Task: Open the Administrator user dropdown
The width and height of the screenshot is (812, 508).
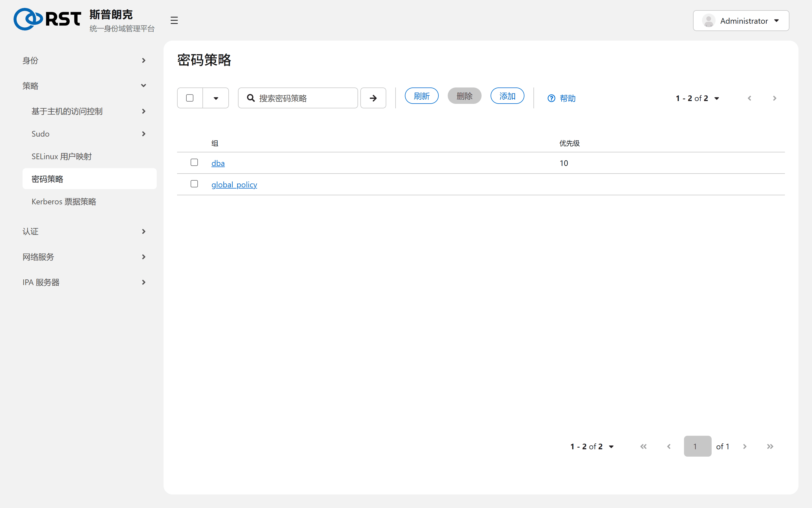Action: (x=741, y=21)
